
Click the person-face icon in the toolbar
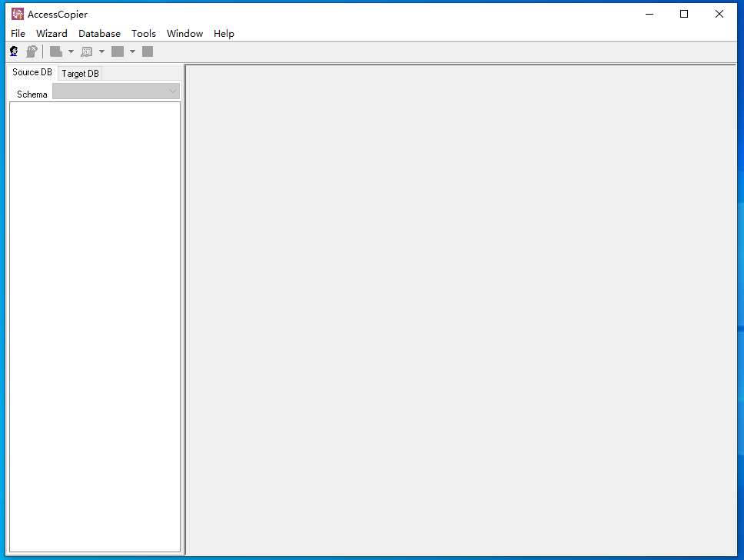[x=15, y=51]
